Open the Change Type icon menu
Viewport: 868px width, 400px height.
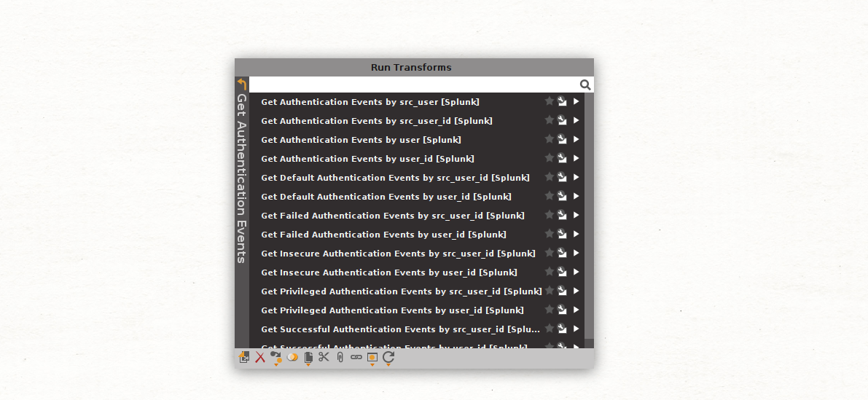[x=275, y=358]
